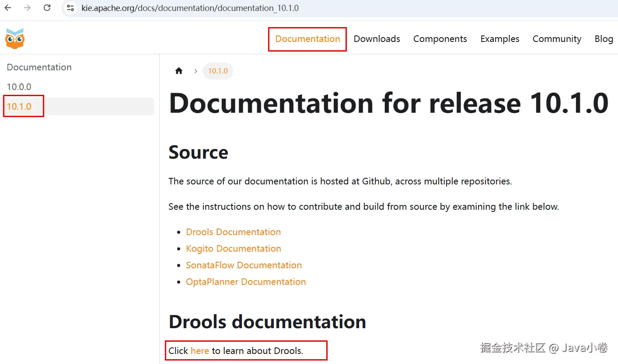618x364 pixels.
Task: Follow the 'here' link about Drools
Action: pyautogui.click(x=200, y=350)
